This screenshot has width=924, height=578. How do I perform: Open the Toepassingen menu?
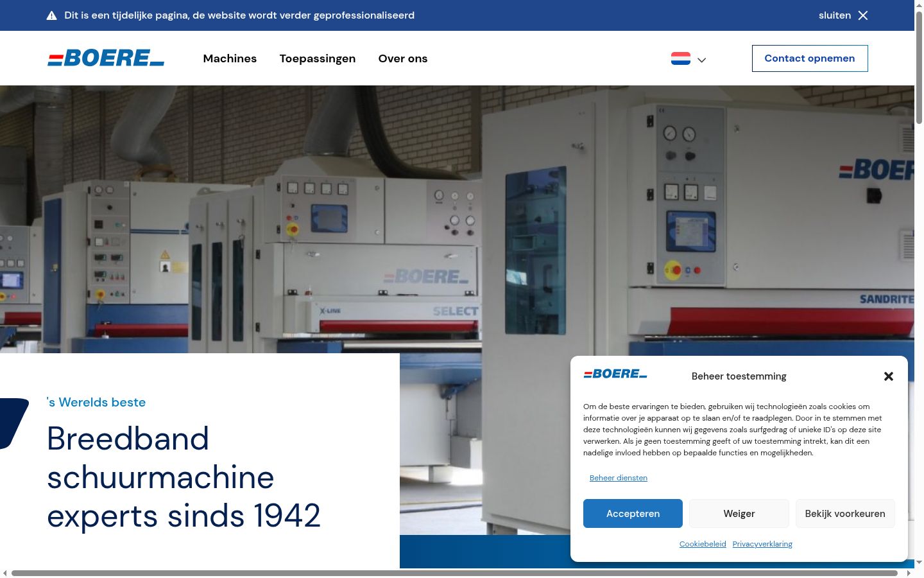[x=318, y=58]
